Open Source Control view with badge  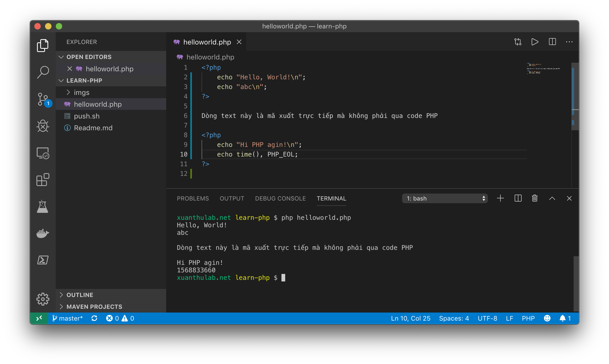43,99
